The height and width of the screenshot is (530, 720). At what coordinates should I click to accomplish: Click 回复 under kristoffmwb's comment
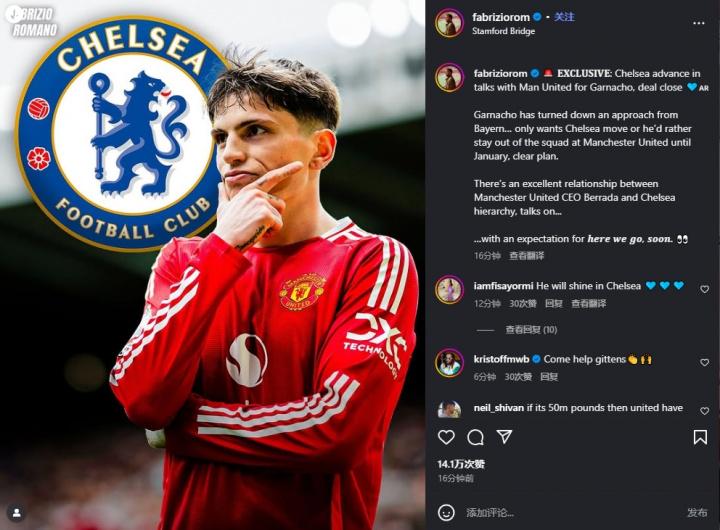[x=549, y=377]
